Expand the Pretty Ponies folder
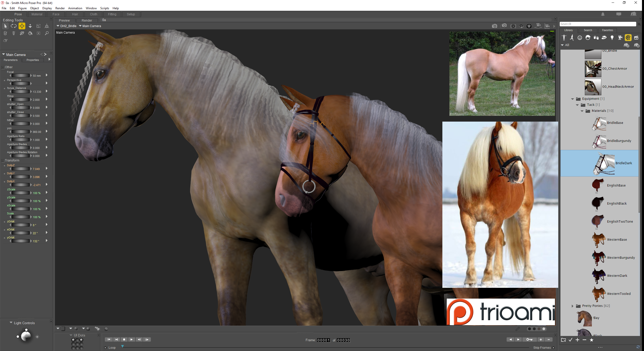The width and height of the screenshot is (644, 351). 573,306
